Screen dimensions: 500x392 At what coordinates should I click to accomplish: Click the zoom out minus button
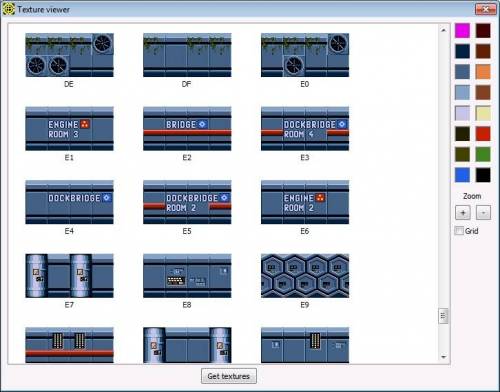click(483, 213)
